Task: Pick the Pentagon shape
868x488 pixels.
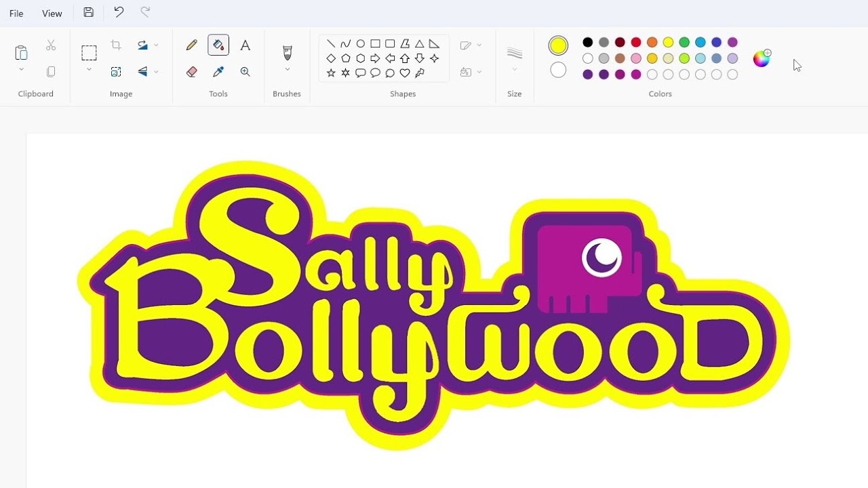Action: [x=346, y=58]
